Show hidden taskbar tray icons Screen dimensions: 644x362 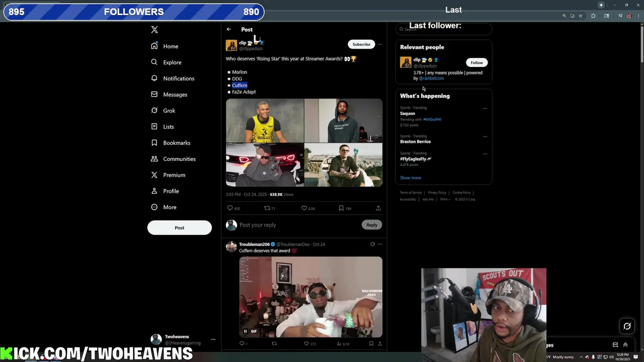pyautogui.click(x=581, y=357)
